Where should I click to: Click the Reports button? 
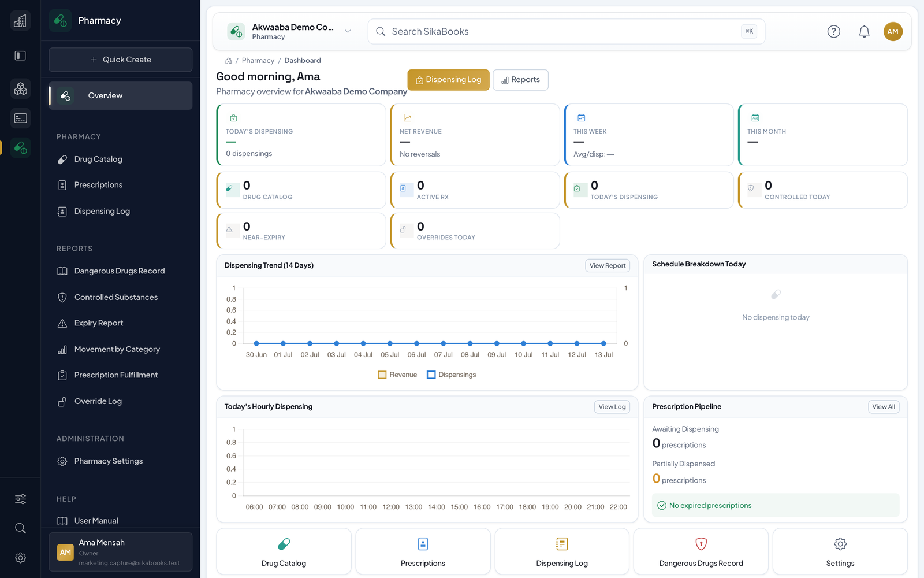[520, 80]
